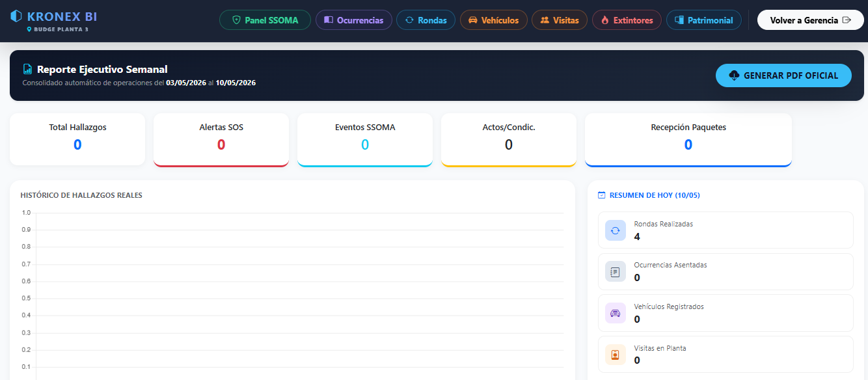Image resolution: width=868 pixels, height=380 pixels.
Task: Click the Vehículos Registrados label
Action: (669, 306)
